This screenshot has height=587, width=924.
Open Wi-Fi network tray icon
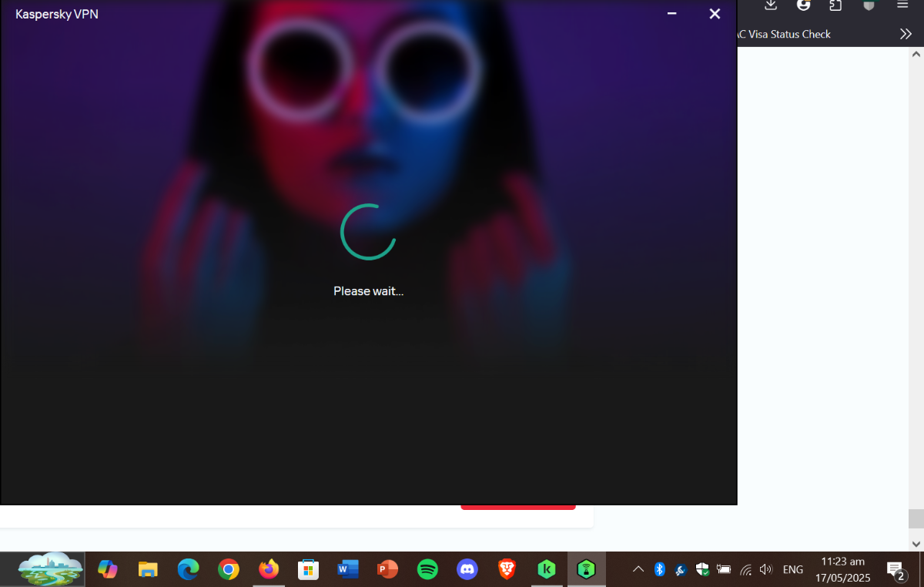[x=745, y=570]
